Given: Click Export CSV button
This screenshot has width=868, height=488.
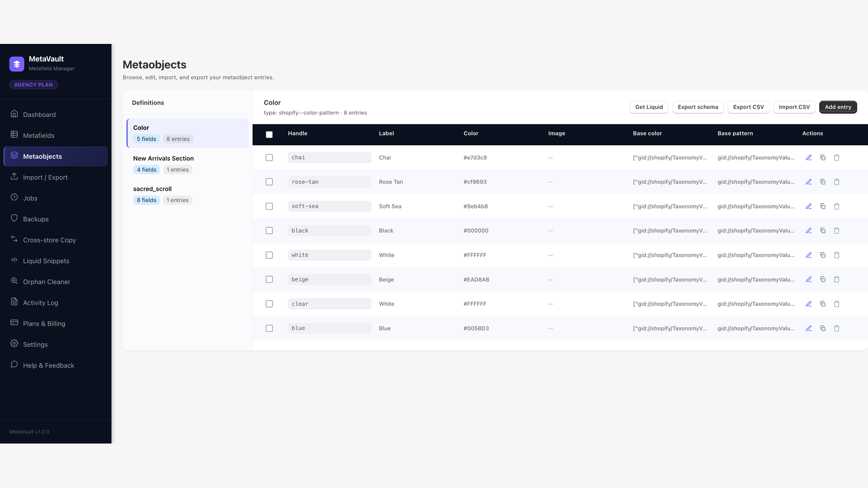Looking at the screenshot, I should (748, 107).
